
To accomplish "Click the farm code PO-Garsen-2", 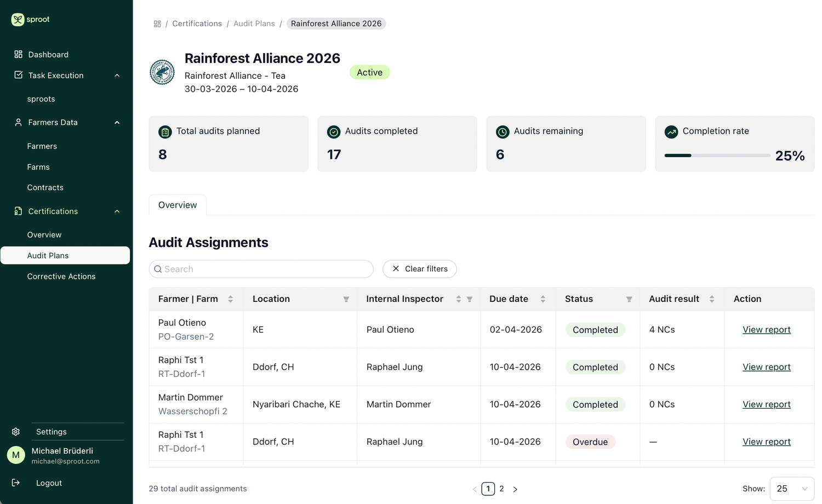I will [x=186, y=336].
